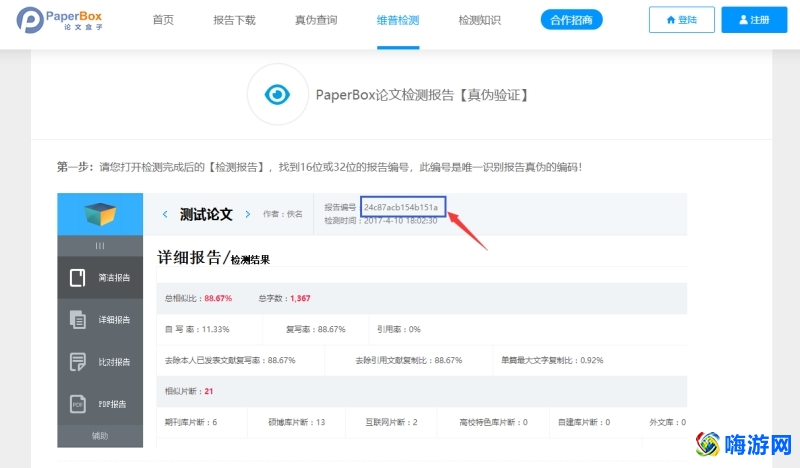
Task: Click the PaperBox logo
Action: [x=59, y=20]
